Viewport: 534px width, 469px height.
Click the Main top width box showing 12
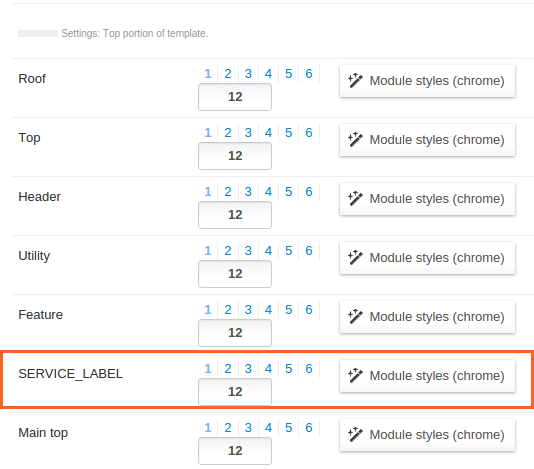click(235, 451)
